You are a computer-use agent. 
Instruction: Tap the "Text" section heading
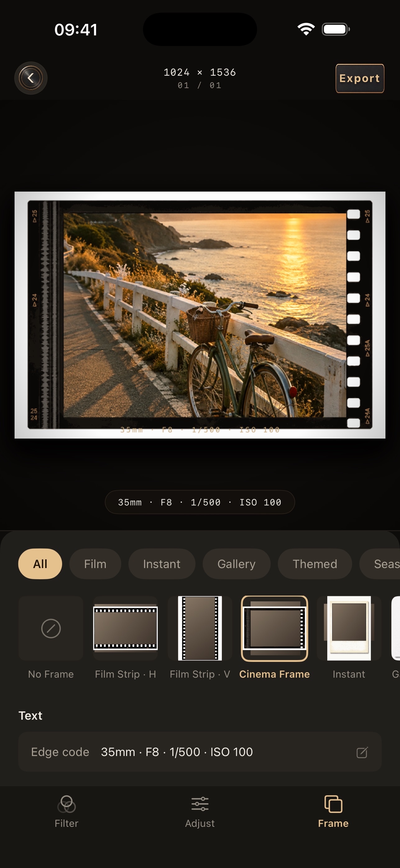click(x=30, y=715)
